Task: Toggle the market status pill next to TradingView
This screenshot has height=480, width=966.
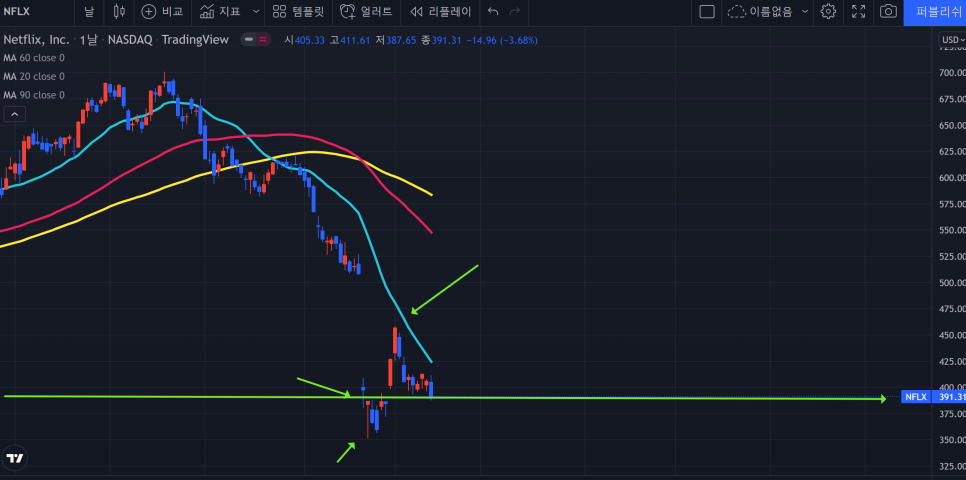Action: (256, 39)
